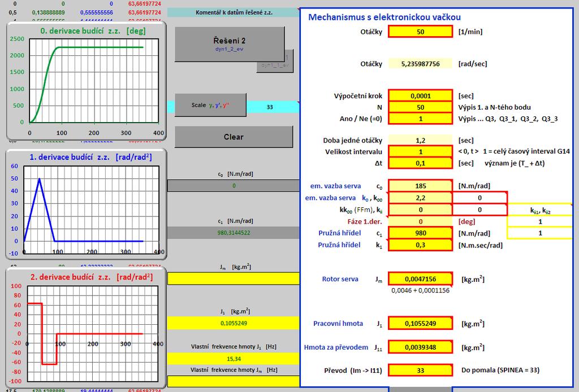Screen dimensions: 579x392
Task: Click the 0. derivace budící z.z. chart
Action: (87, 81)
